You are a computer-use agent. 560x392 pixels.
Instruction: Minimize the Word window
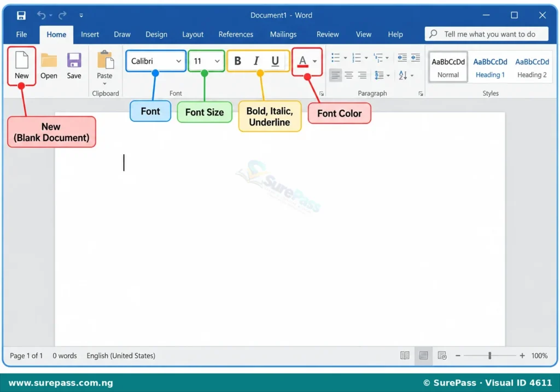point(486,15)
